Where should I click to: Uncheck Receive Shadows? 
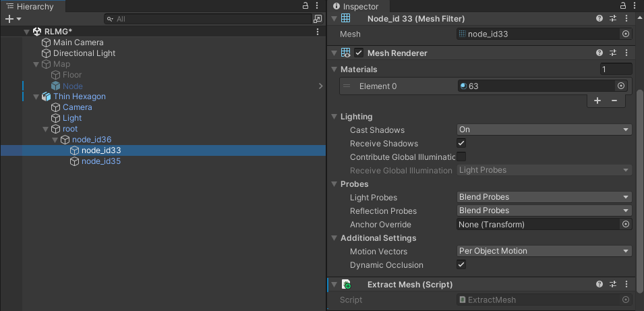[x=461, y=144]
